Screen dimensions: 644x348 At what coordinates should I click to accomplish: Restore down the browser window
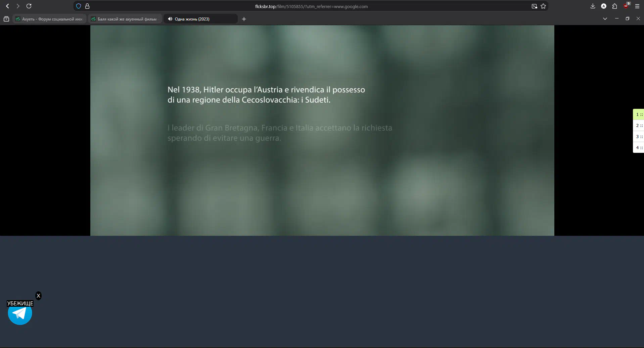point(627,19)
